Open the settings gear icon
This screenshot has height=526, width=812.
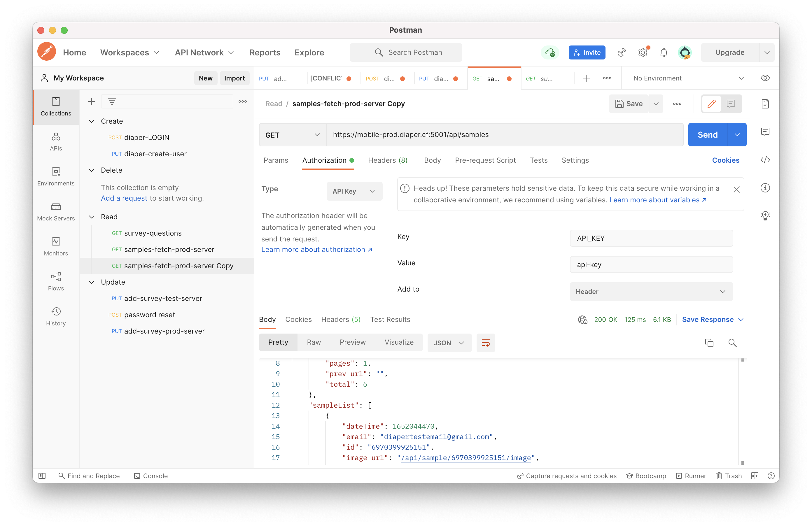643,52
